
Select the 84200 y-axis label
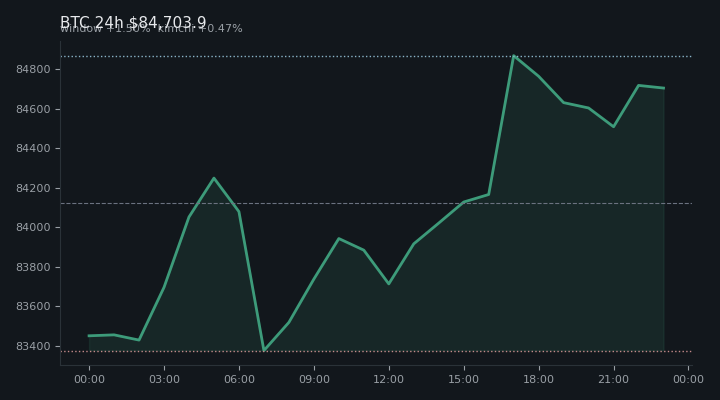click(33, 188)
